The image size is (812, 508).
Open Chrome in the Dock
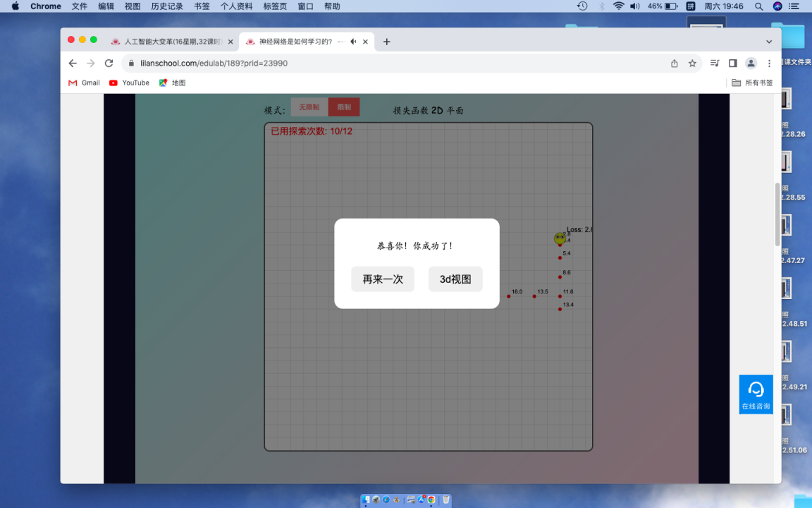(x=431, y=500)
